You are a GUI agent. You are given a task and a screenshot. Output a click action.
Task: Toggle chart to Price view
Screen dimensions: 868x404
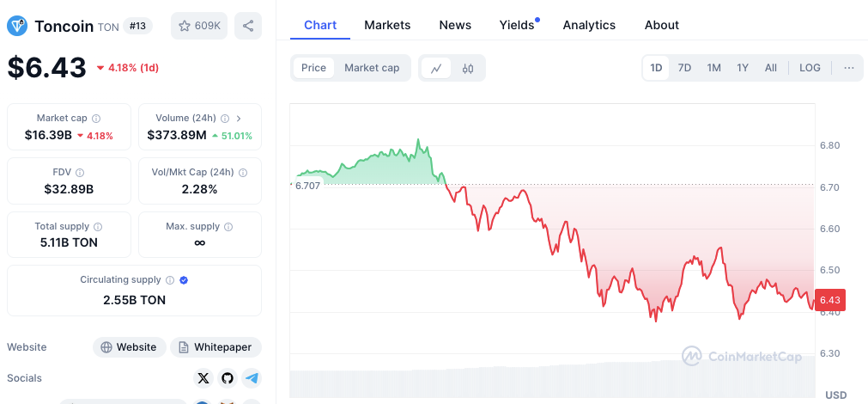click(313, 68)
